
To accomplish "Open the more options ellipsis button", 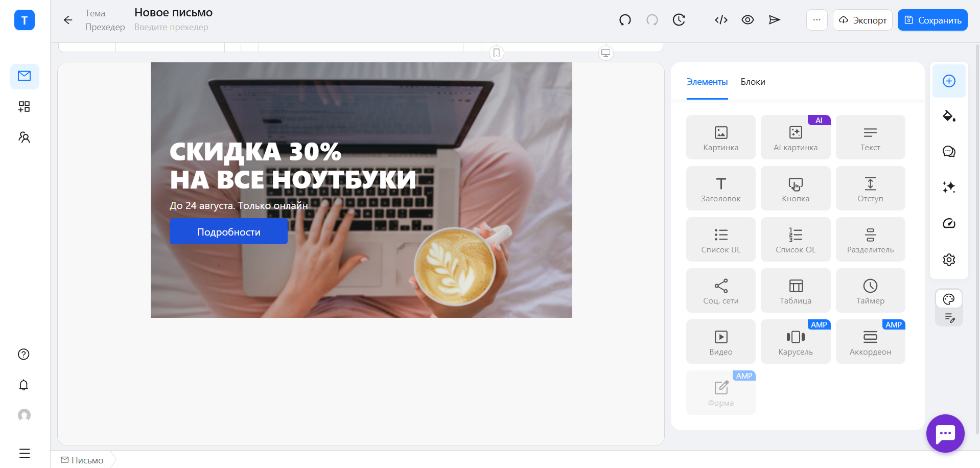I will [816, 20].
